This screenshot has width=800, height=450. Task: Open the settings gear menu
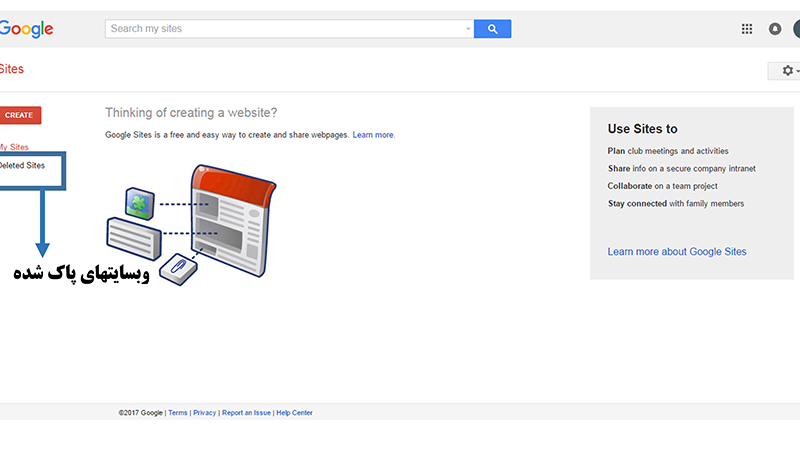click(x=786, y=71)
